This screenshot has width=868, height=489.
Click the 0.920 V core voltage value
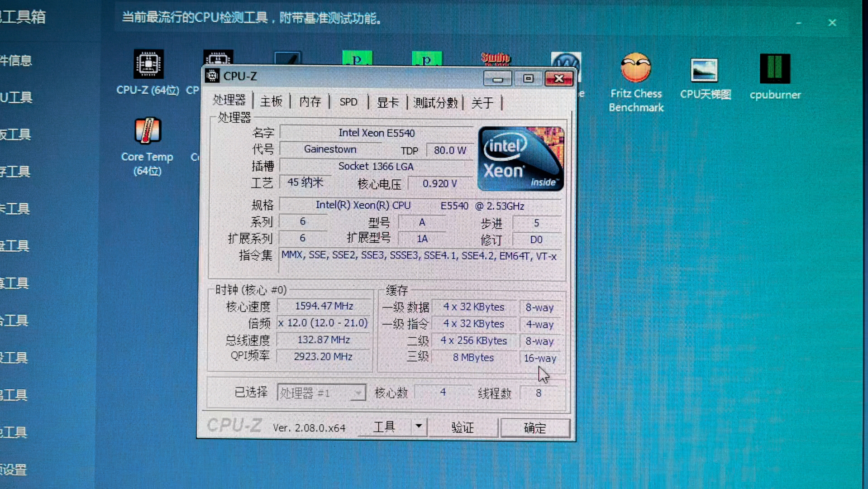[439, 183]
